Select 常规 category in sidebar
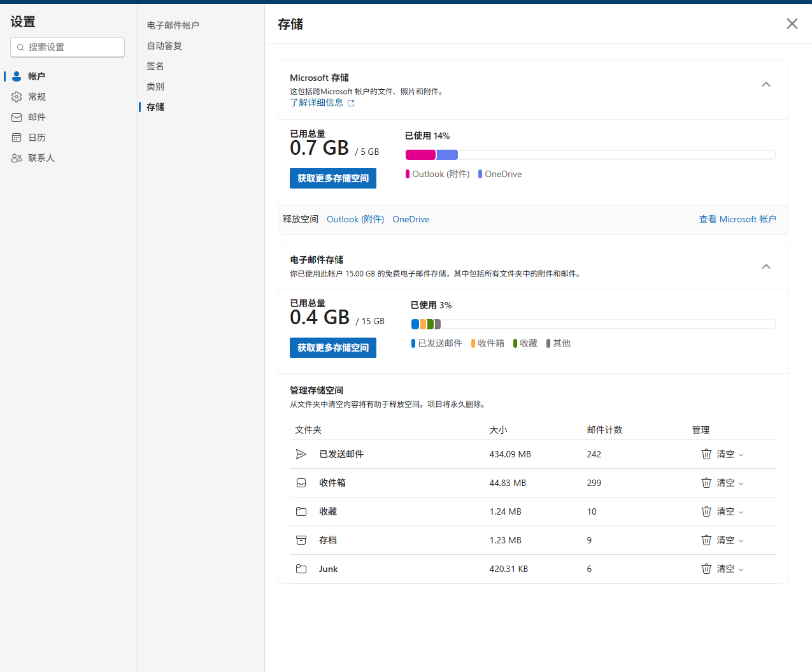The image size is (812, 672). (37, 97)
